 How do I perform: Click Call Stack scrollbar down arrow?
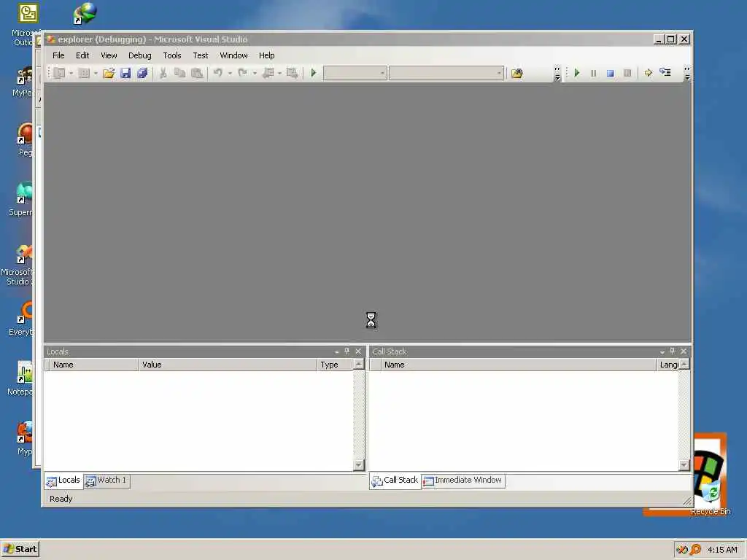coord(684,464)
